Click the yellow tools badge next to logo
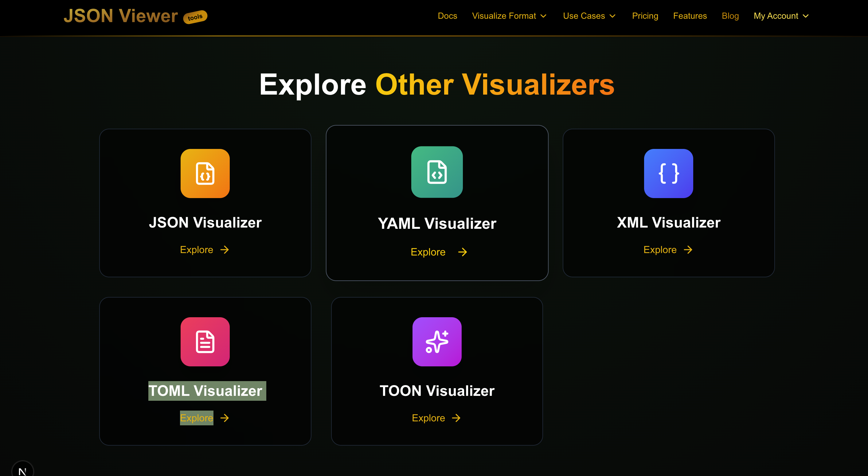Viewport: 868px width, 476px height. coord(195,17)
